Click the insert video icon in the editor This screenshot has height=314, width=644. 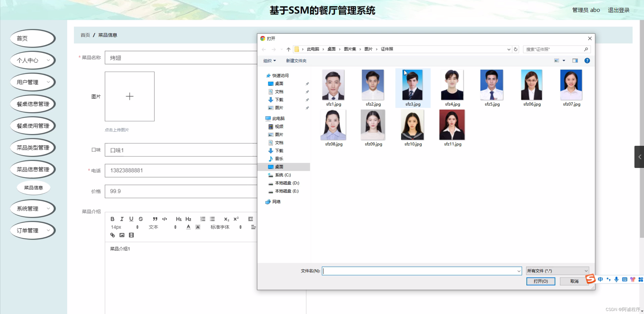131,235
